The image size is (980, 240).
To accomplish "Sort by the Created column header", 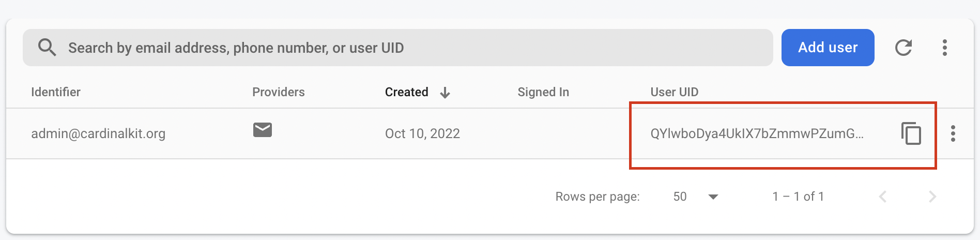I will [x=407, y=92].
